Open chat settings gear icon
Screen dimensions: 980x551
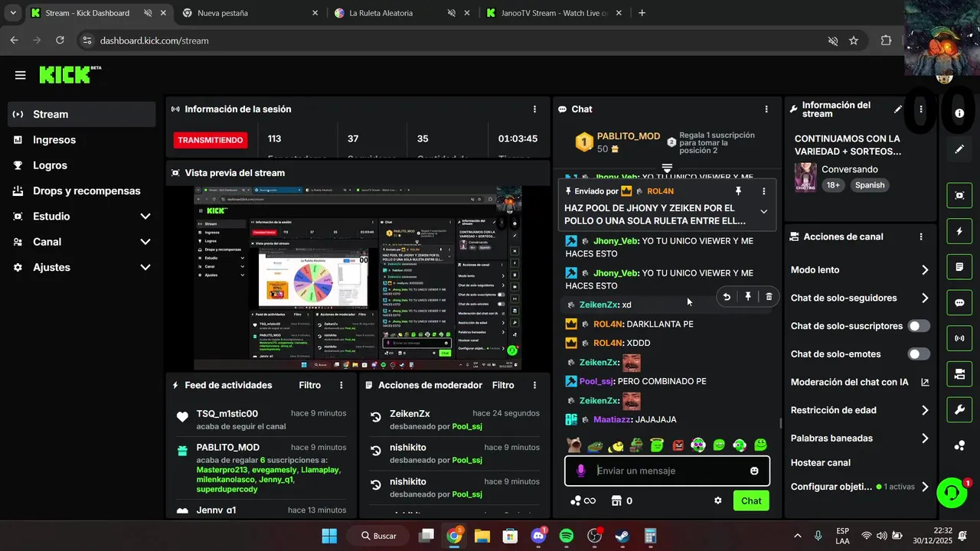point(718,501)
